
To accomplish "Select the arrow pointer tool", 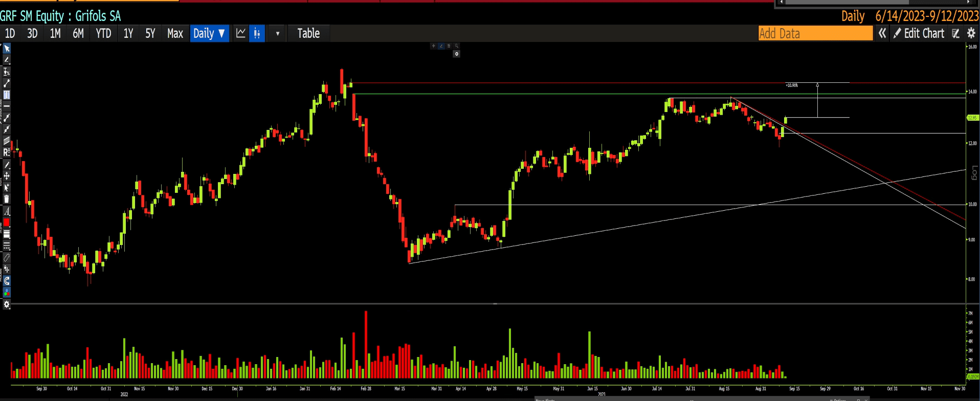I will [x=7, y=49].
